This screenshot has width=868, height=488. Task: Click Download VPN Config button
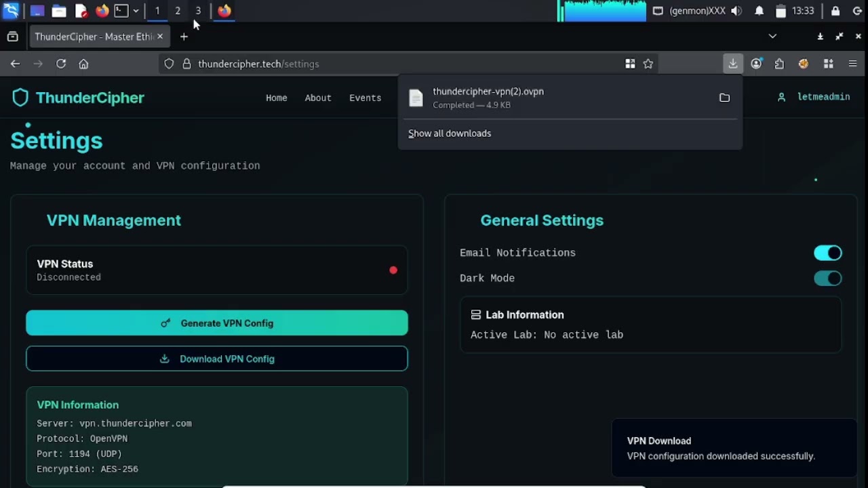click(x=217, y=359)
